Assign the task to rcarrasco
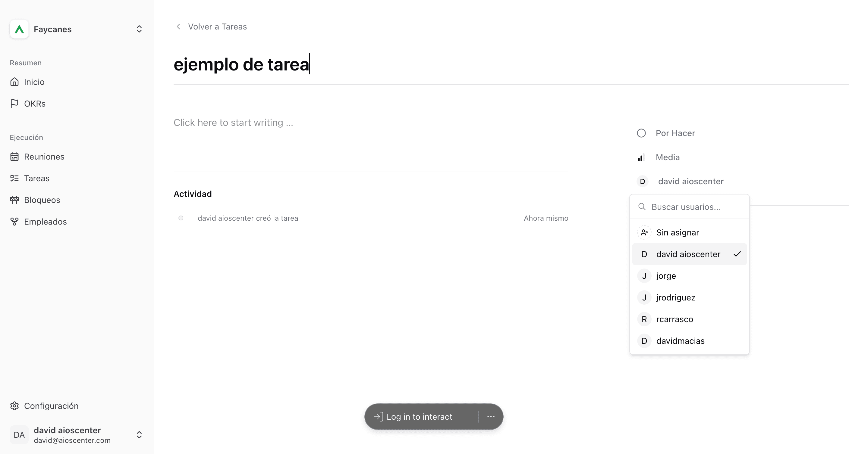868x454 pixels. [689, 319]
